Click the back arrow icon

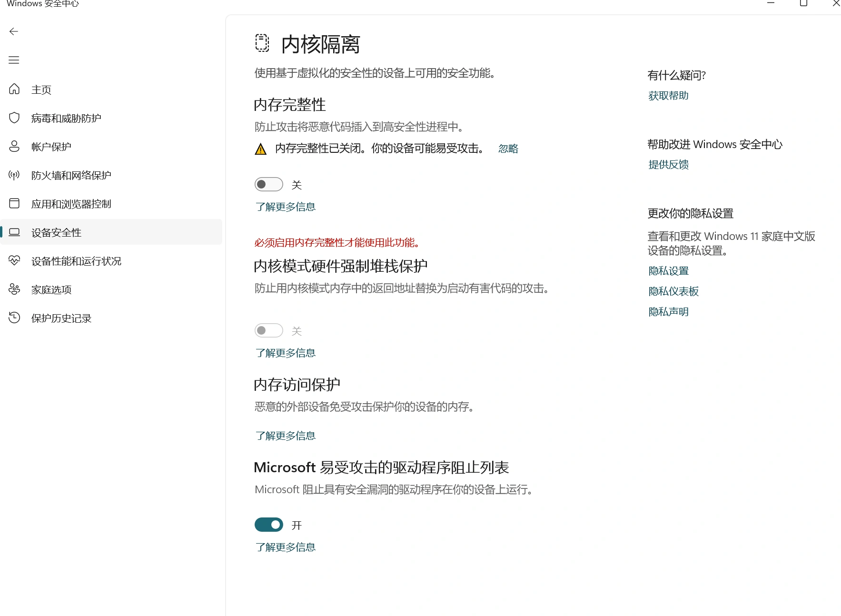13,31
